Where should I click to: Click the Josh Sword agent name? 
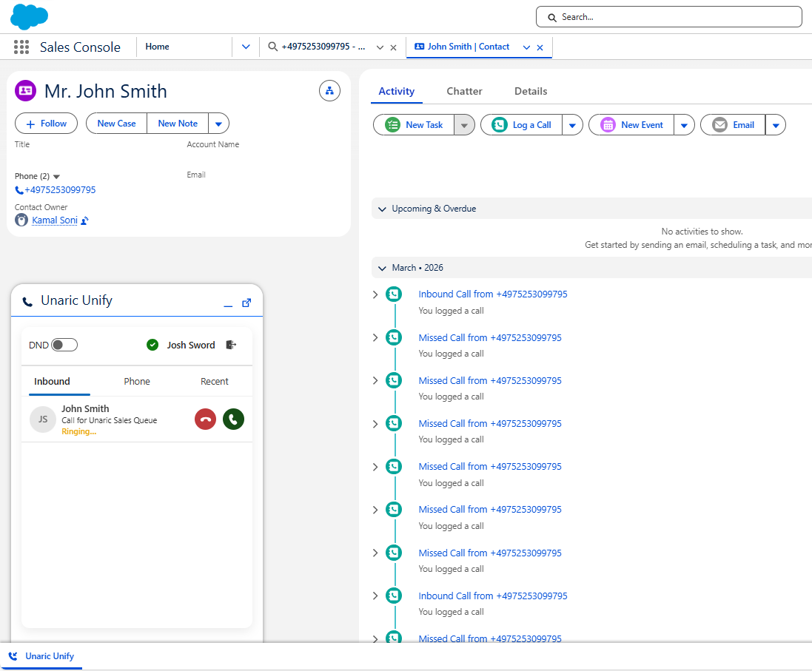click(190, 345)
